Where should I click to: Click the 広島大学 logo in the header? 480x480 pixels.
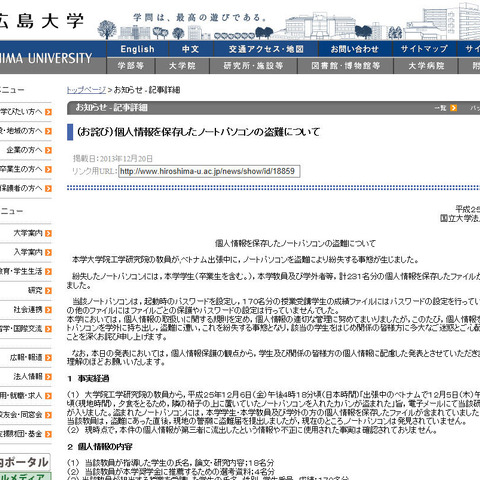tap(41, 21)
